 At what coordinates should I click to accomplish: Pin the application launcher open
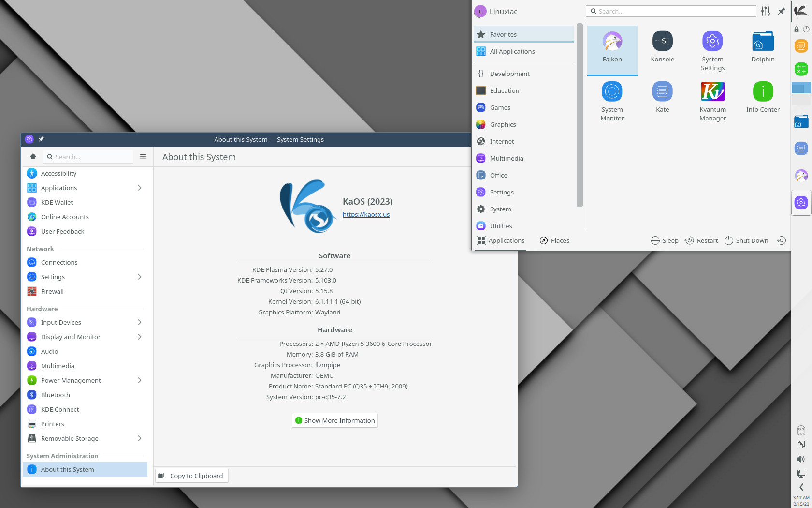point(781,11)
